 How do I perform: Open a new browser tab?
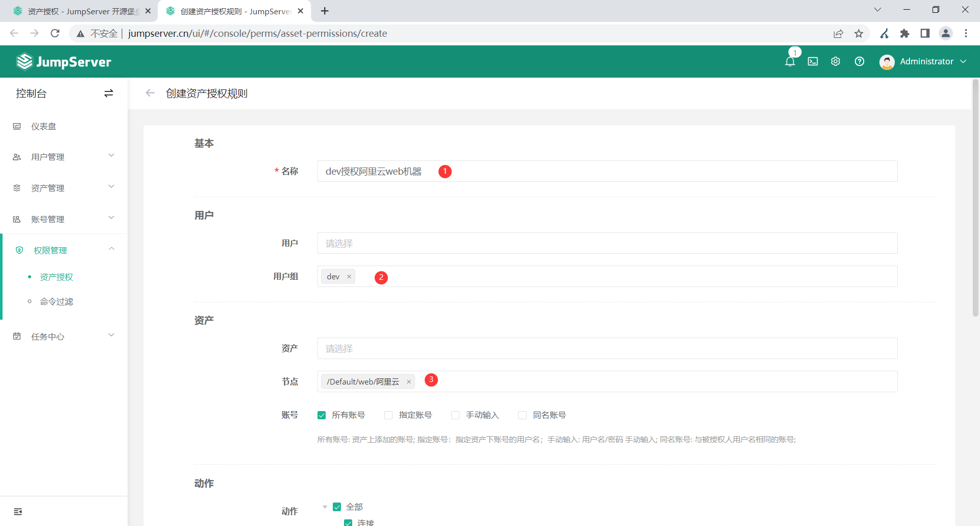coord(325,11)
